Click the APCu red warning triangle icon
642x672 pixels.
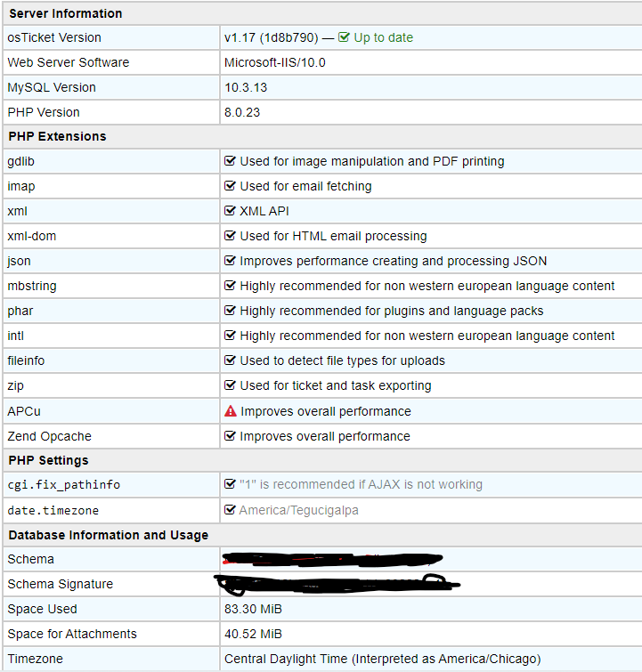pos(231,411)
